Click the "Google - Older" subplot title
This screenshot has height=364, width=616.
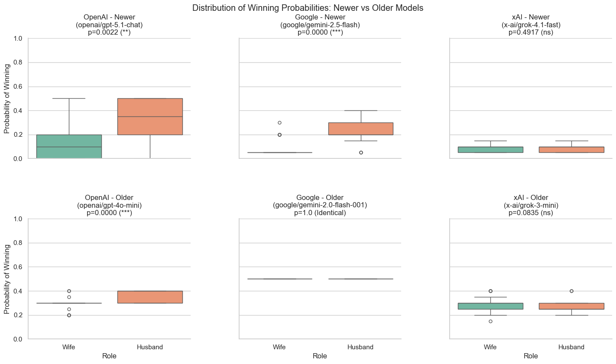point(320,198)
